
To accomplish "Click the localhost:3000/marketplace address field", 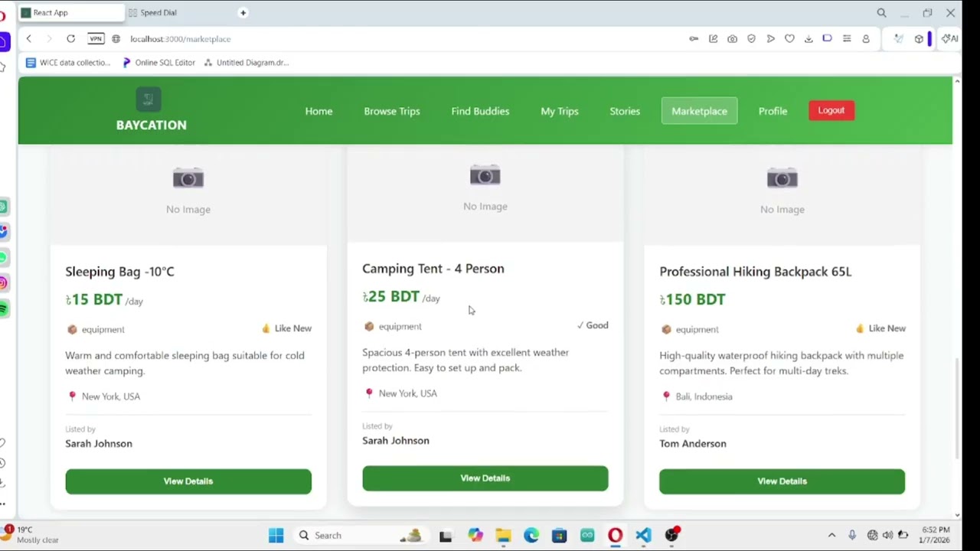I will (x=180, y=39).
